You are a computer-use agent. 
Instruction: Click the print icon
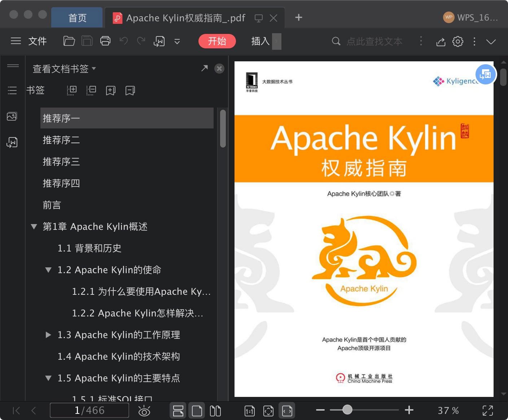coord(105,41)
